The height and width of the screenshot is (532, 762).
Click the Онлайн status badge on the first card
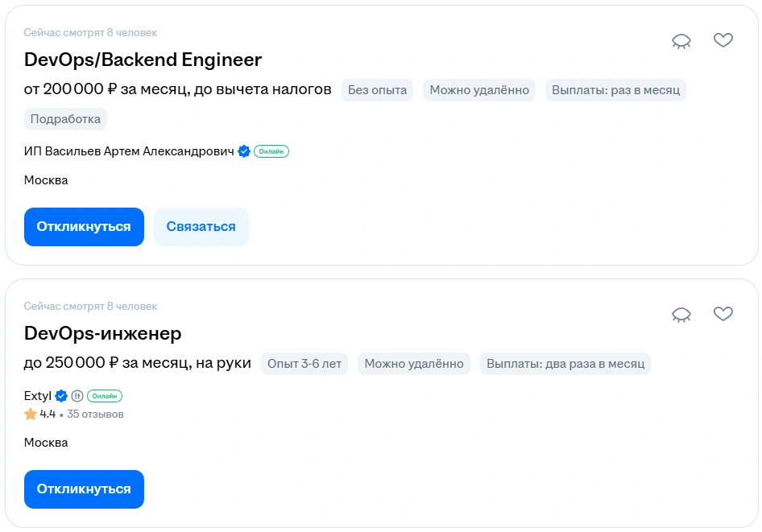point(272,151)
